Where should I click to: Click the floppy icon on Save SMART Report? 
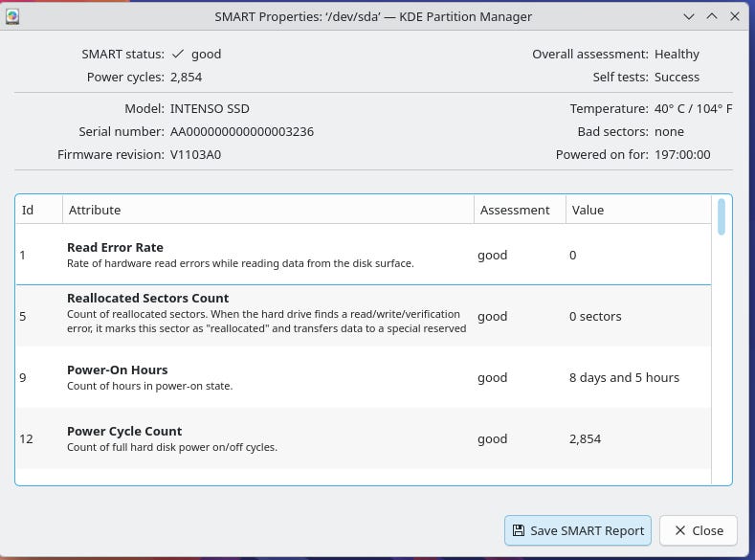pyautogui.click(x=518, y=530)
